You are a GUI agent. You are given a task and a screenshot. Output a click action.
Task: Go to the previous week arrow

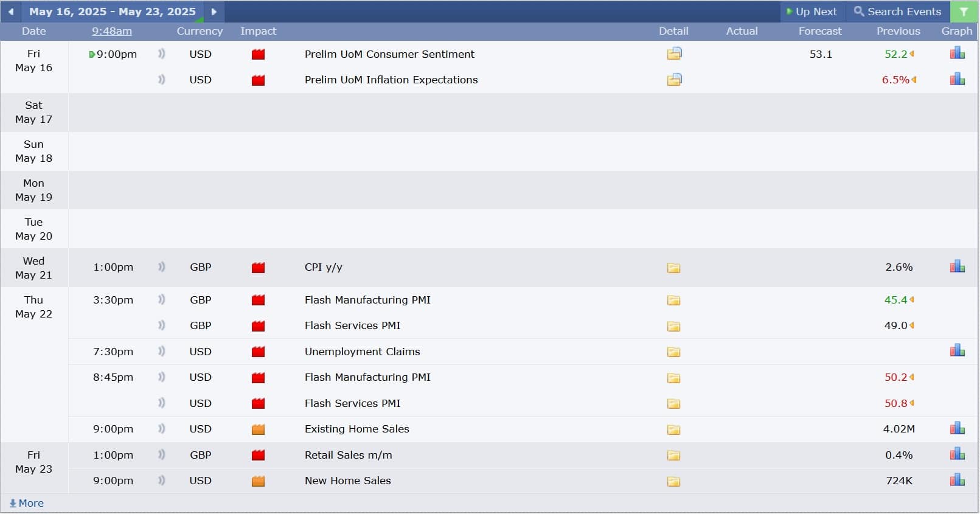point(10,12)
